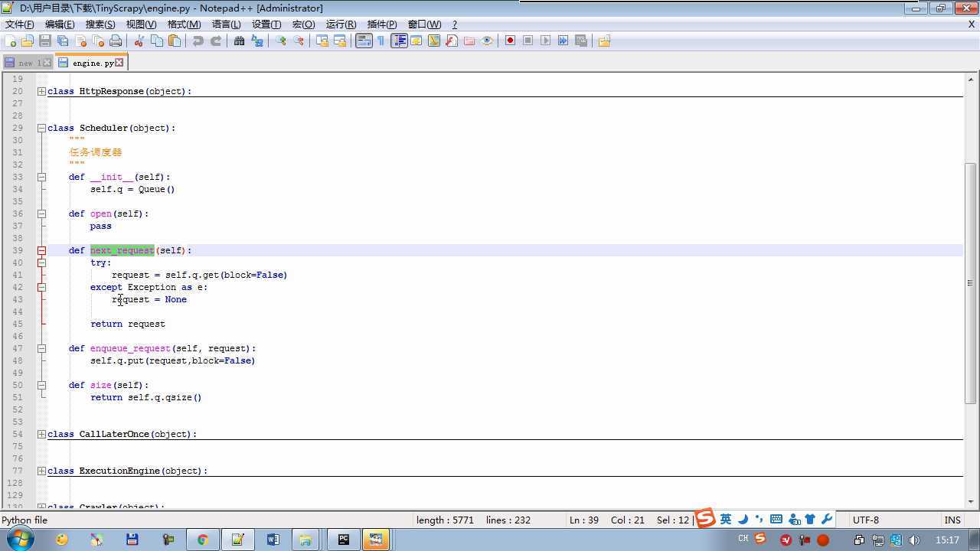Click the Open file toolbar icon

28,41
